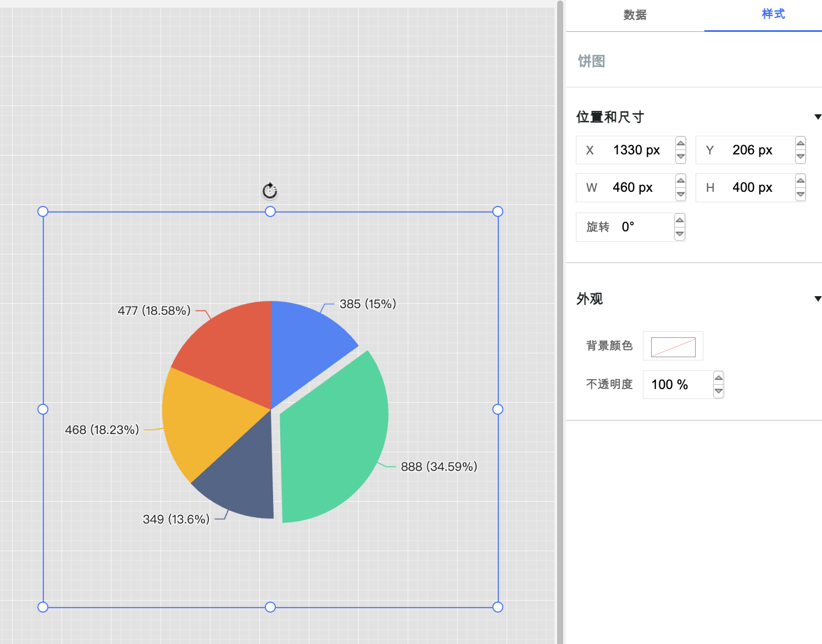822x644 pixels.
Task: Click the label 468 (18.23%)
Action: pyautogui.click(x=102, y=430)
